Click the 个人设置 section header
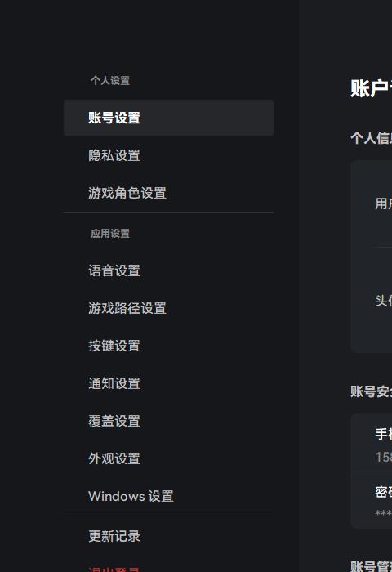Image resolution: width=392 pixels, height=572 pixels. pyautogui.click(x=110, y=81)
